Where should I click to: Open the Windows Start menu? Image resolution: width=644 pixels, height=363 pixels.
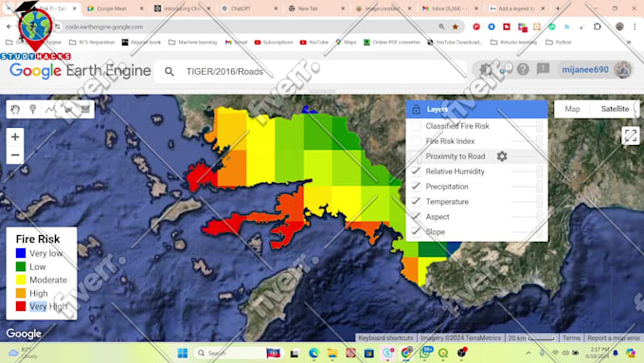coord(183,353)
